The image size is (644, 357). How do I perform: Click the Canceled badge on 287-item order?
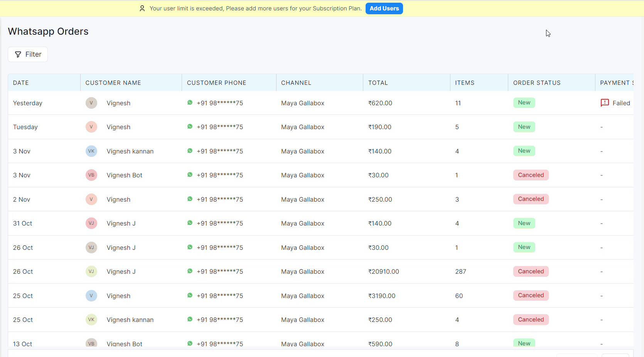531,271
